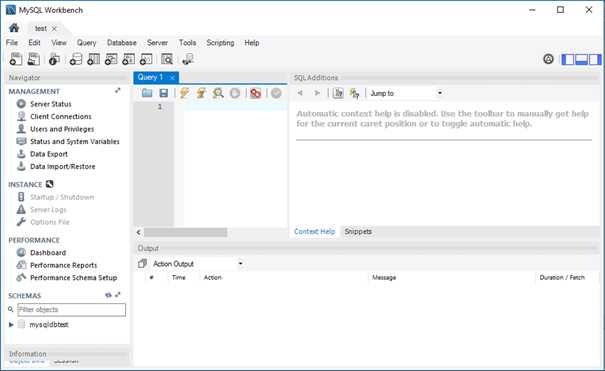
Task: Reconnect to DBMS toolbar icon
Action: point(188,59)
